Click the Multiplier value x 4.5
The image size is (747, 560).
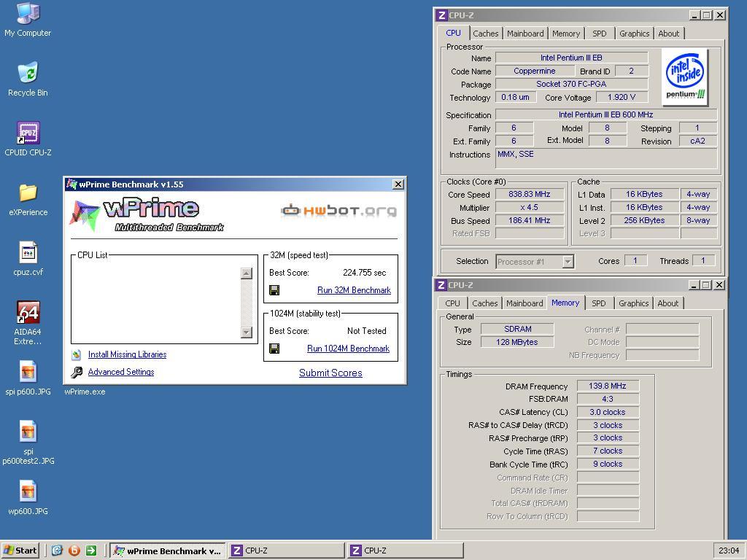(530, 207)
